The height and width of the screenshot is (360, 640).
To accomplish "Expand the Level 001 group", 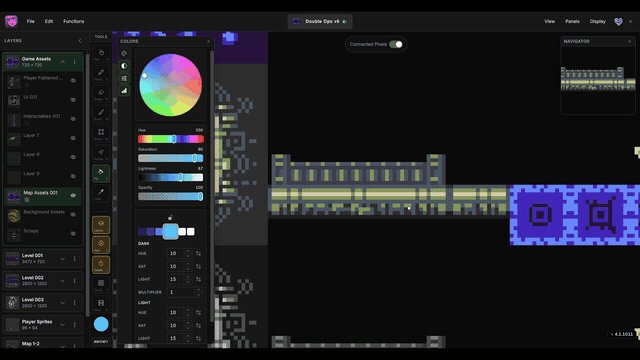I will coord(62,259).
